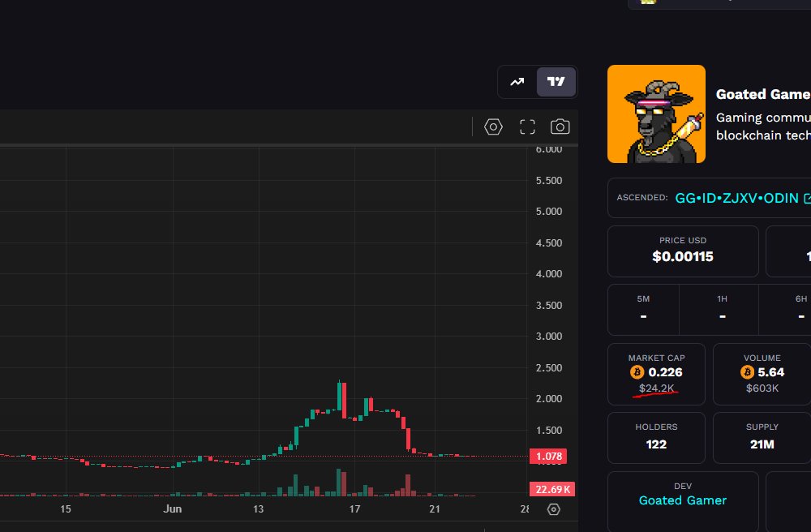This screenshot has width=811, height=532.
Task: Click the PRICE USD $0.00115 card
Action: (683, 251)
